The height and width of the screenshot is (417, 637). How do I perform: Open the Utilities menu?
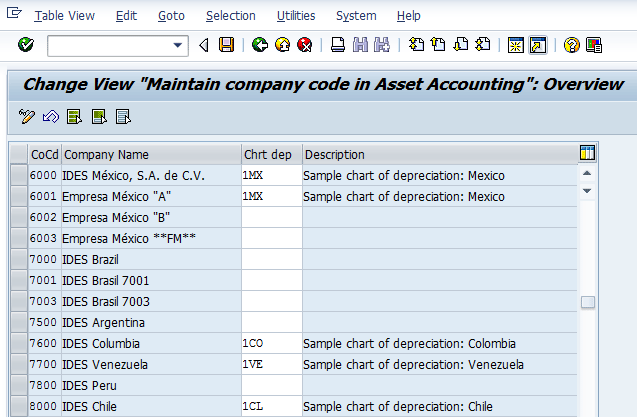pyautogui.click(x=296, y=16)
